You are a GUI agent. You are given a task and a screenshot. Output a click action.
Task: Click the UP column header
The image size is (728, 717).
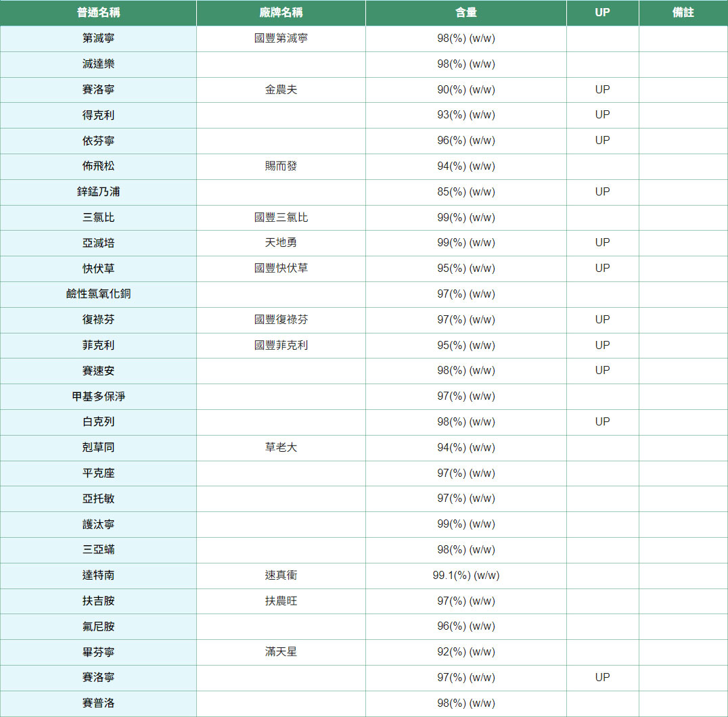click(x=602, y=13)
